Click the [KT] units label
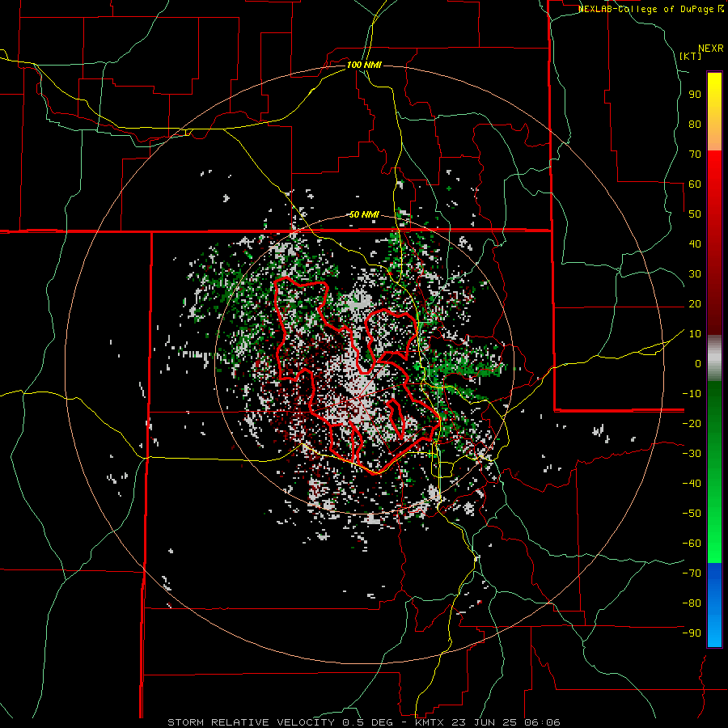728x728 pixels. point(691,56)
